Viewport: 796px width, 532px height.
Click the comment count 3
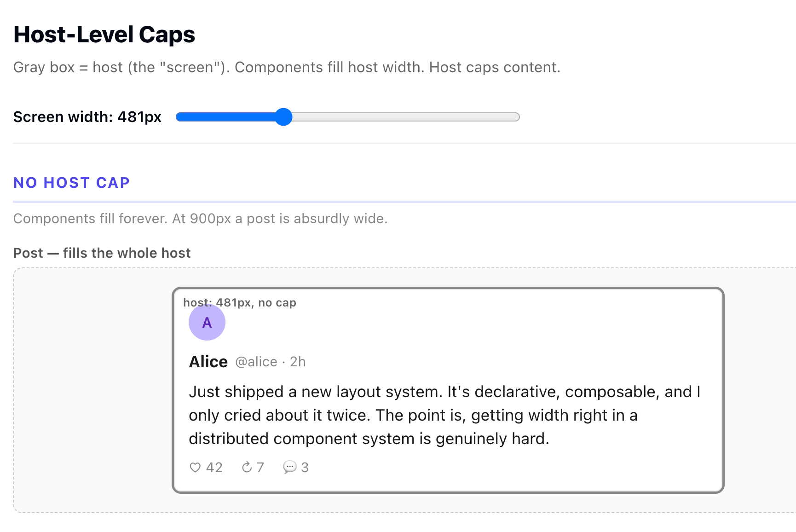[x=305, y=468]
